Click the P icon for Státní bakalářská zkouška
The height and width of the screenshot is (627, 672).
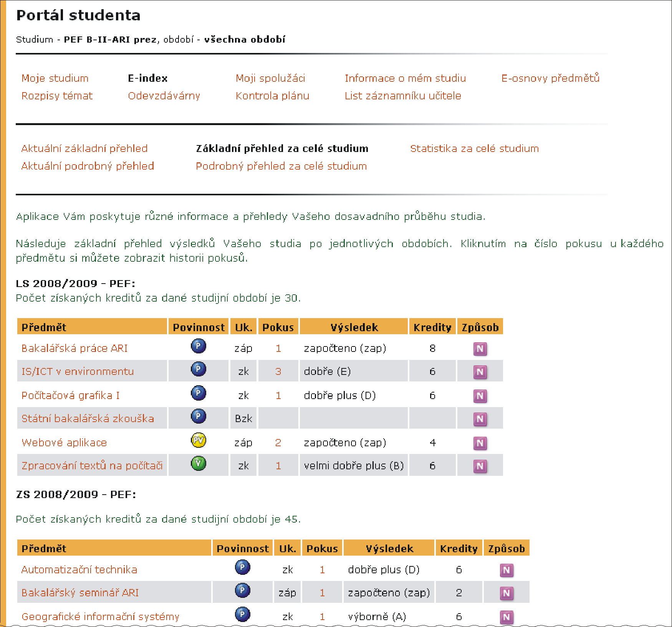point(199,416)
